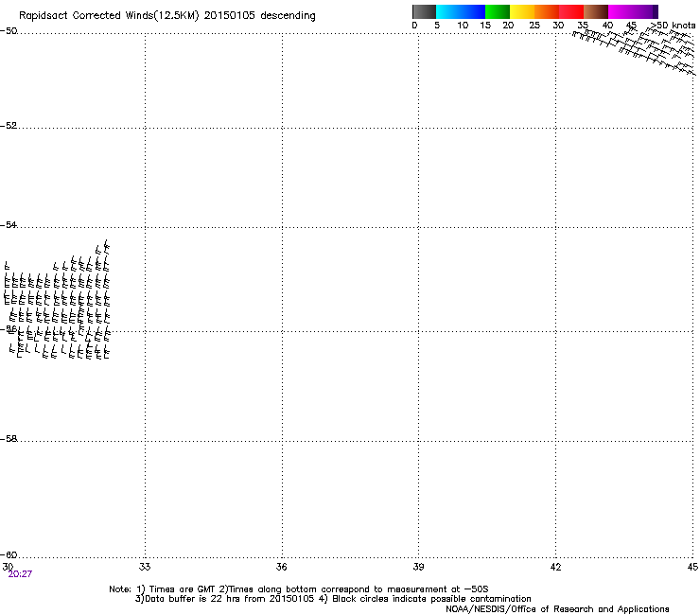Click the longitude label '33'
Screen dimensions: 700x615
[x=145, y=567]
